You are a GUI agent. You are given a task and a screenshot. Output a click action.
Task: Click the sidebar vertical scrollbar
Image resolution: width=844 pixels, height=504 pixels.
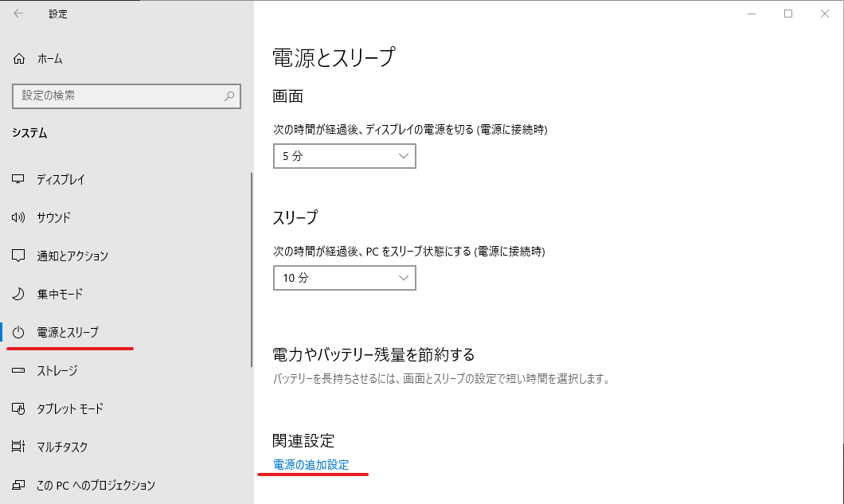click(252, 269)
